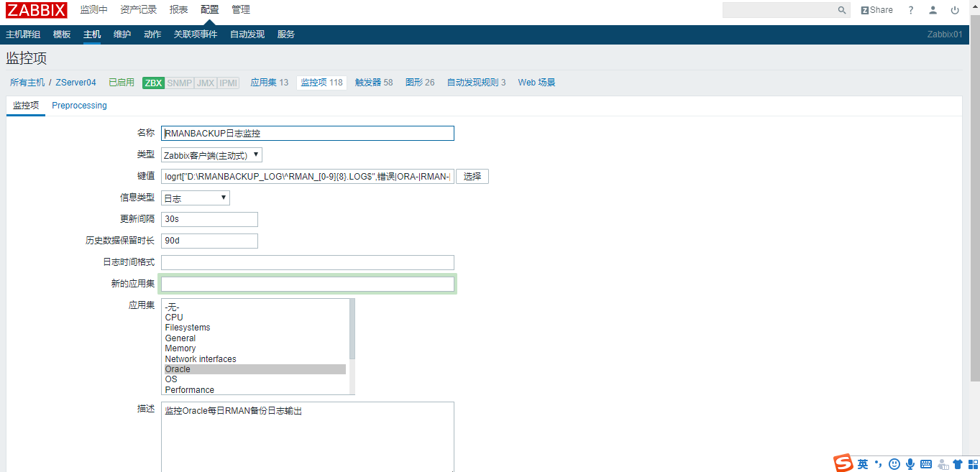Click the SNMP availability badge
This screenshot has width=980, height=472.
coord(180,83)
